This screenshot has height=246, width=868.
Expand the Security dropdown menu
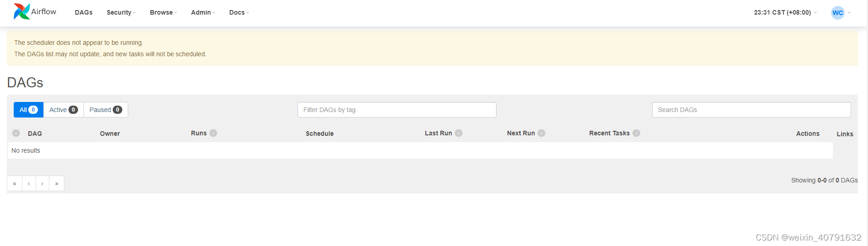tap(121, 12)
